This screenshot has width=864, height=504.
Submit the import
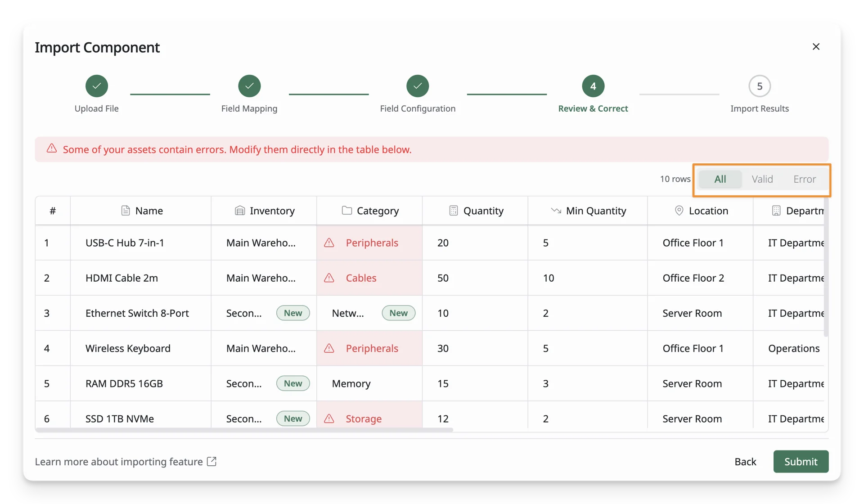tap(801, 462)
